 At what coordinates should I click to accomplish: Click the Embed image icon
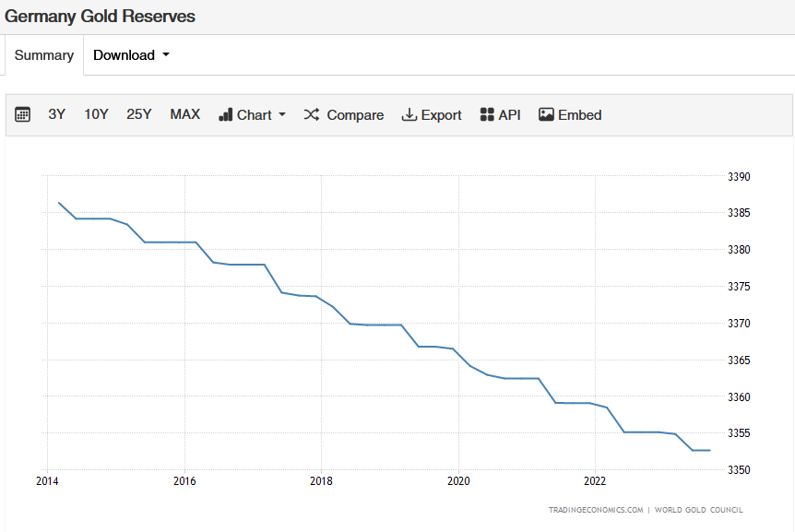click(x=546, y=115)
